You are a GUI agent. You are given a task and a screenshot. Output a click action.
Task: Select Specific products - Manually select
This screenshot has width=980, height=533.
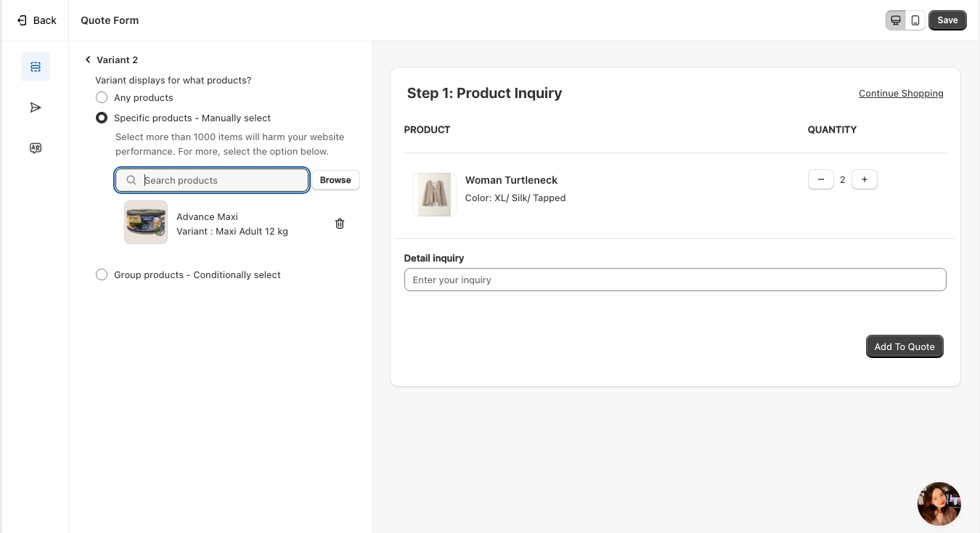tap(102, 118)
